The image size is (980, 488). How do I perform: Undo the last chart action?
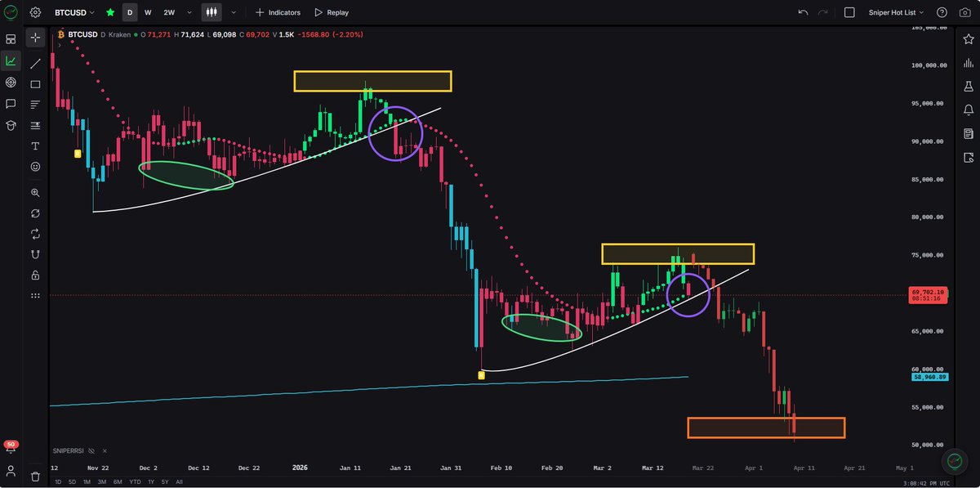point(803,12)
